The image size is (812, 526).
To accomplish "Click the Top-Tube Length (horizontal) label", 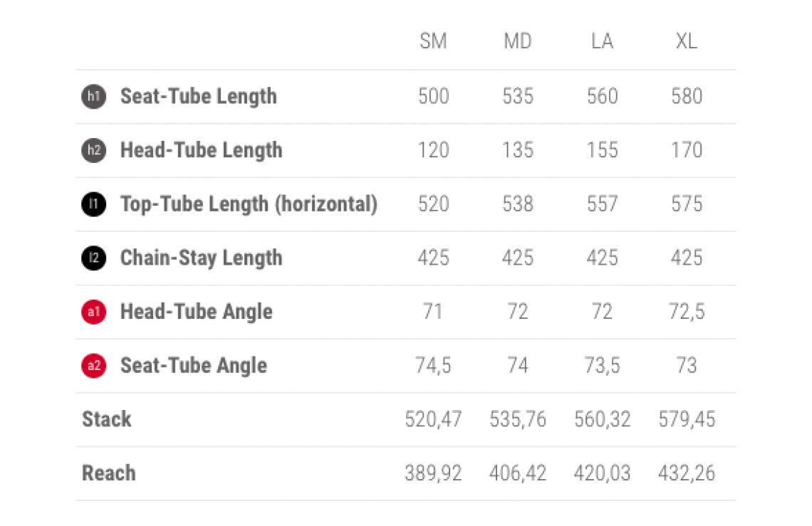I will [x=249, y=204].
